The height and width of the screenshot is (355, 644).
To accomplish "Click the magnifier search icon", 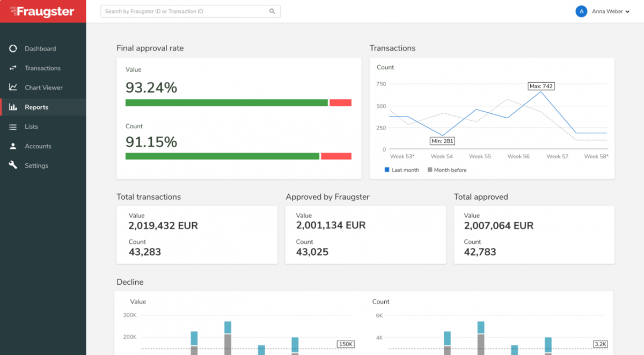I will click(272, 11).
